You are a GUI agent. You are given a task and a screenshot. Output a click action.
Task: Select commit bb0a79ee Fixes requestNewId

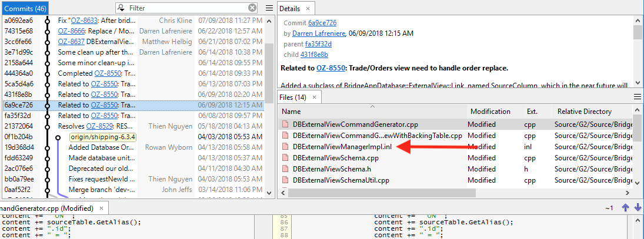click(133, 179)
